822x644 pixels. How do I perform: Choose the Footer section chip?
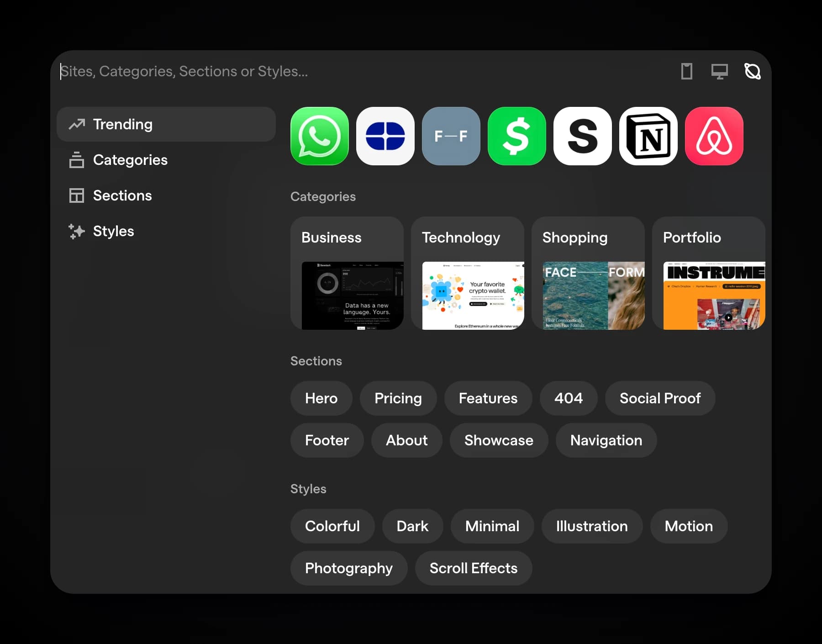click(327, 440)
